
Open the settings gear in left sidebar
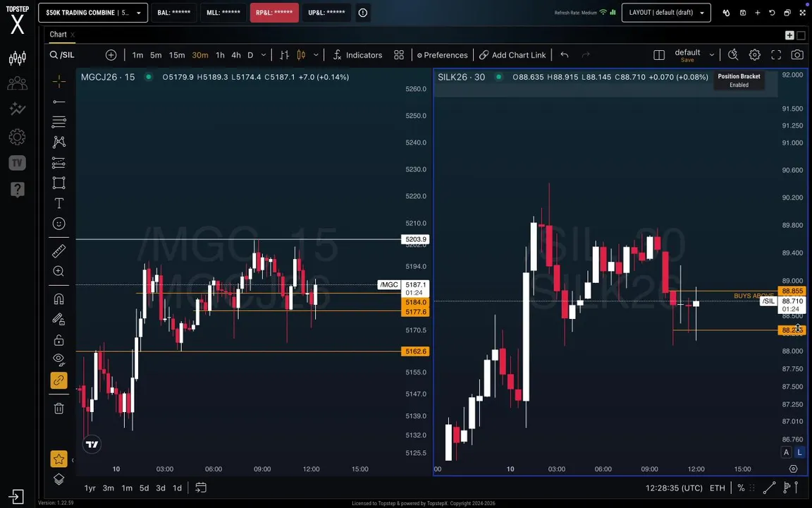point(17,137)
